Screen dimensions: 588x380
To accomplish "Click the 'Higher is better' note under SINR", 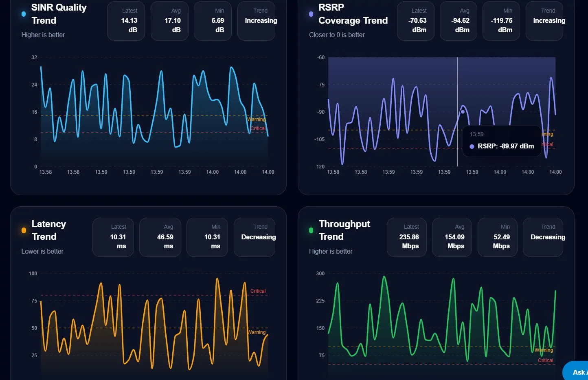I will tap(43, 35).
